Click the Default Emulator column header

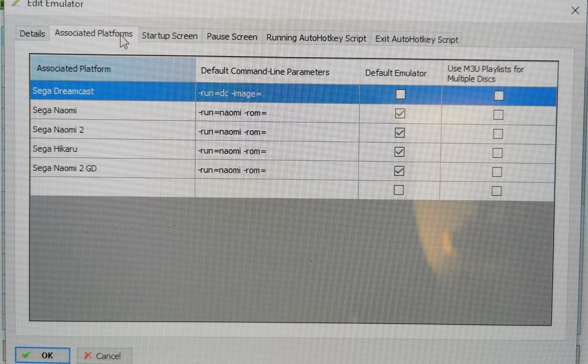coord(401,73)
